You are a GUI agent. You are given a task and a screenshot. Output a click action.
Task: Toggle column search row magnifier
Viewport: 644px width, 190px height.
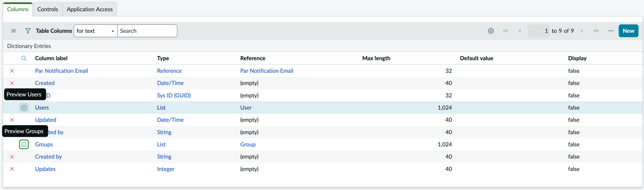point(24,58)
